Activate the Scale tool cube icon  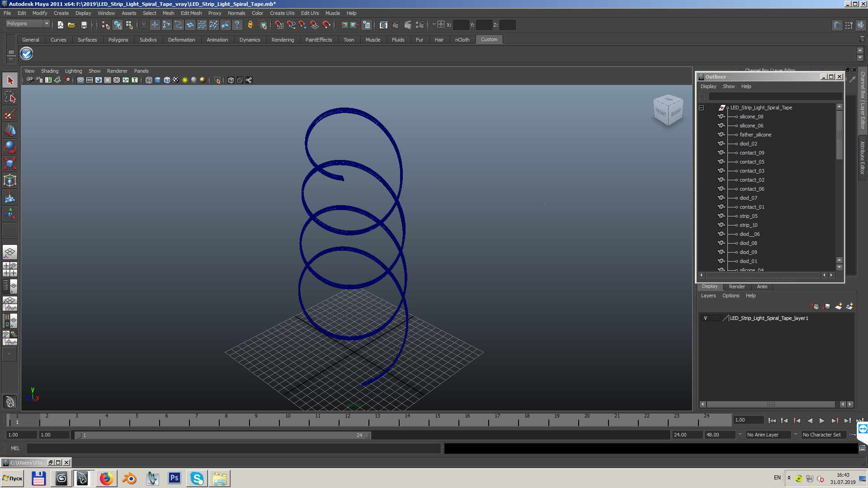10,164
